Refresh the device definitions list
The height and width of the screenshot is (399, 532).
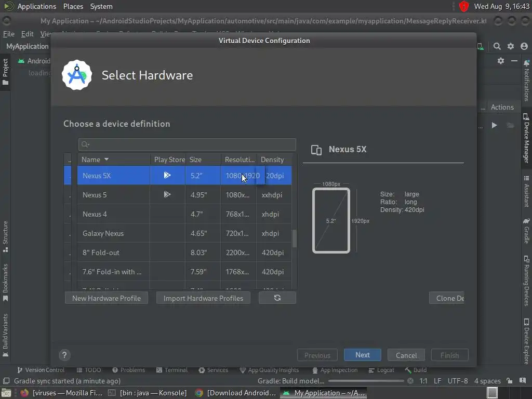tap(277, 298)
